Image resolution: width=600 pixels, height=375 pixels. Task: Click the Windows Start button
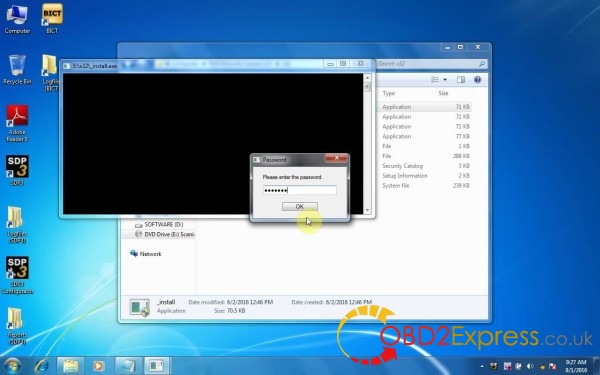coord(12,366)
